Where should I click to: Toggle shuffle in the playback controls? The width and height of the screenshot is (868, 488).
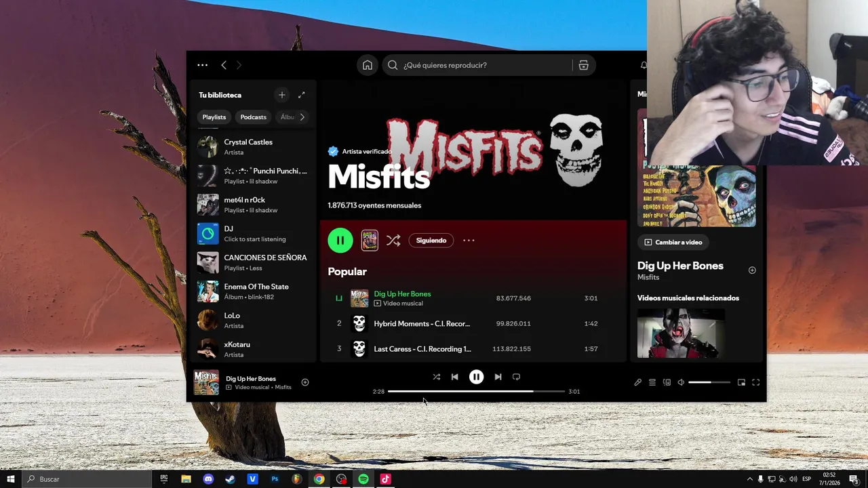[x=437, y=377]
